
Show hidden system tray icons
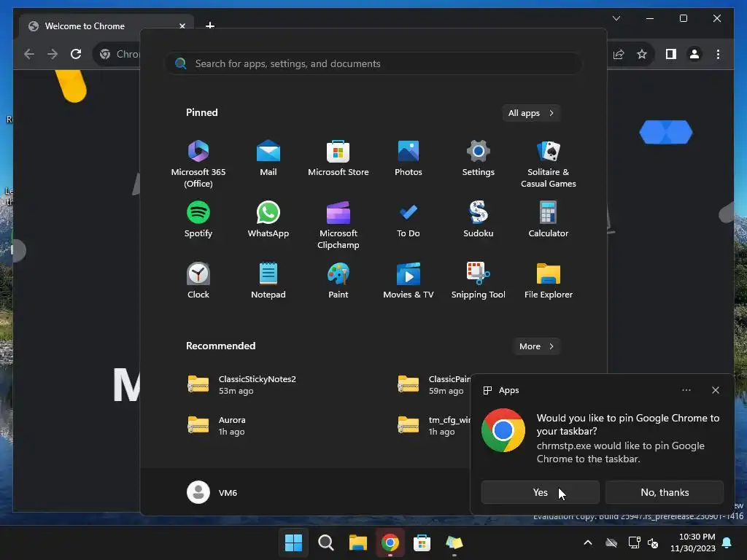[588, 542]
